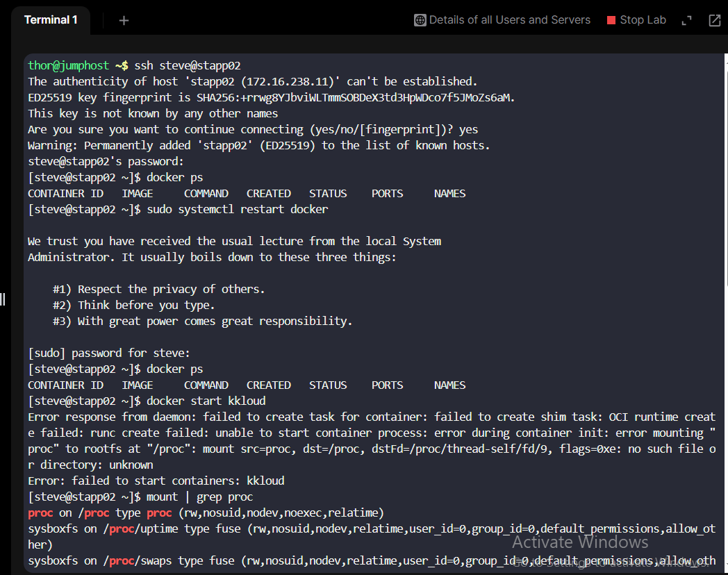Screen dimensions: 728x575
Task: Click the 'We trust you have received' line
Action: [235, 242]
